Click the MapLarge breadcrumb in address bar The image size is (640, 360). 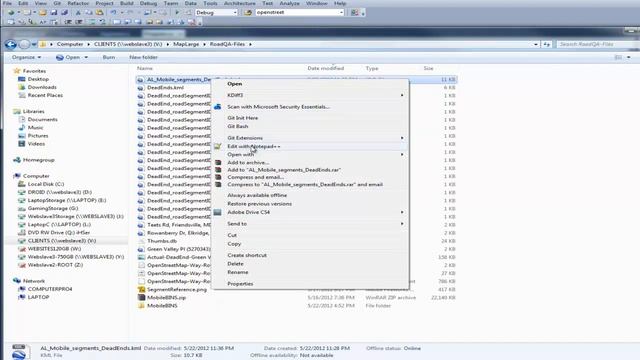186,44
